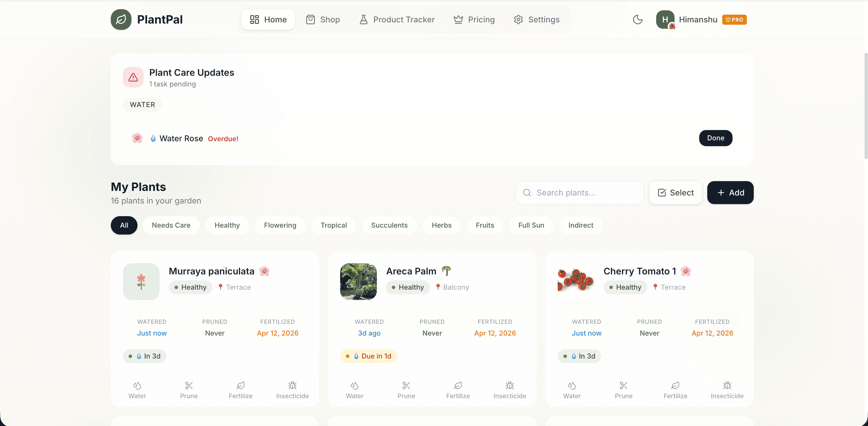Click the Add plant button

click(730, 193)
